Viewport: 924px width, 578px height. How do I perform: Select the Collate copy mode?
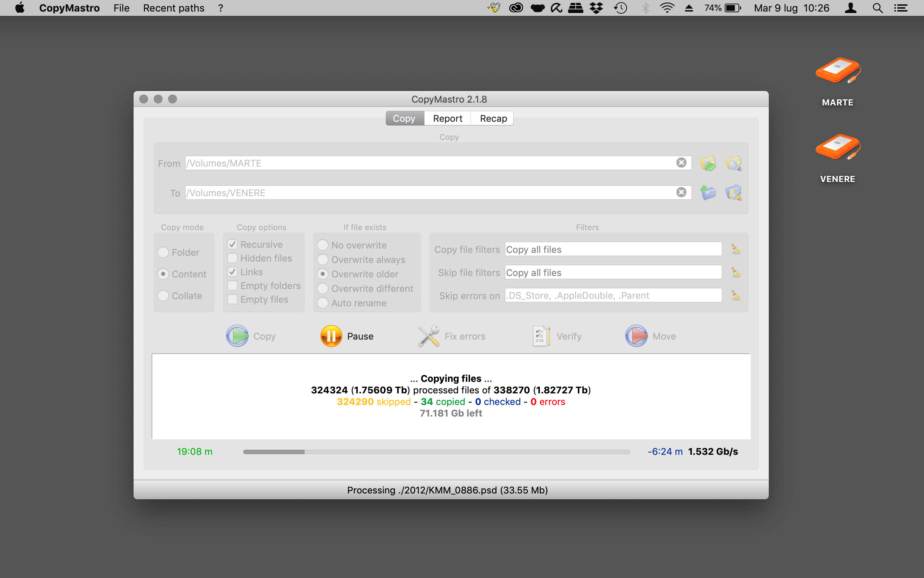point(163,296)
